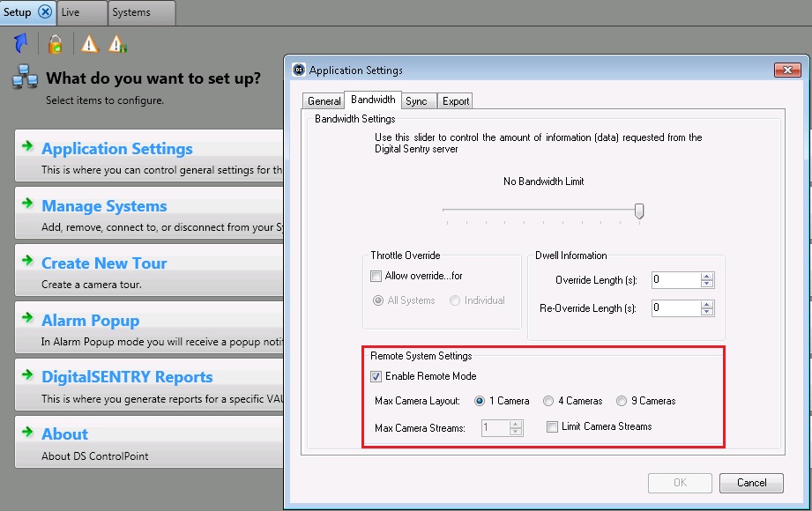Click the green arrow beside Manage Systems
This screenshot has height=511, width=812.
(28, 204)
